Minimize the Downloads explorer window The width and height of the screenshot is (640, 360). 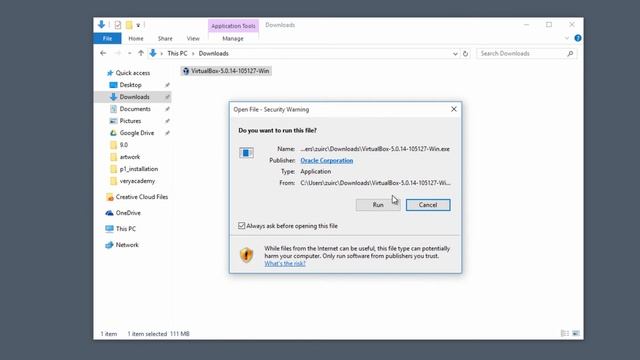(x=527, y=25)
